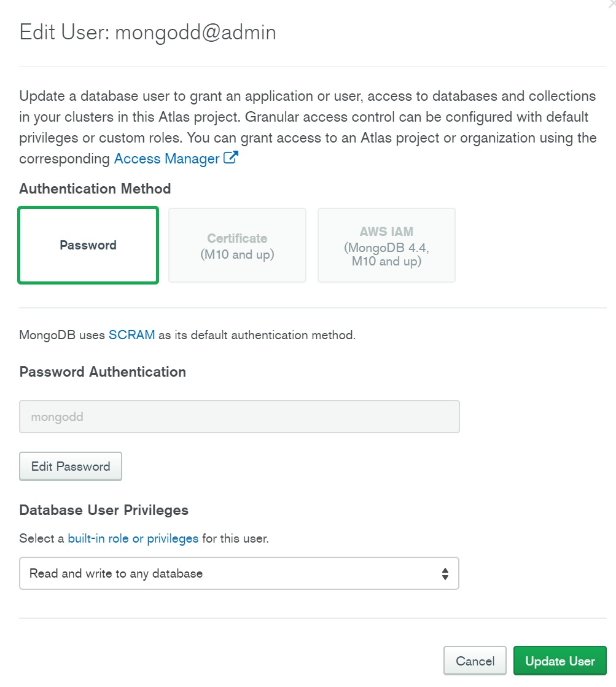Cancel editing the user

[475, 661]
